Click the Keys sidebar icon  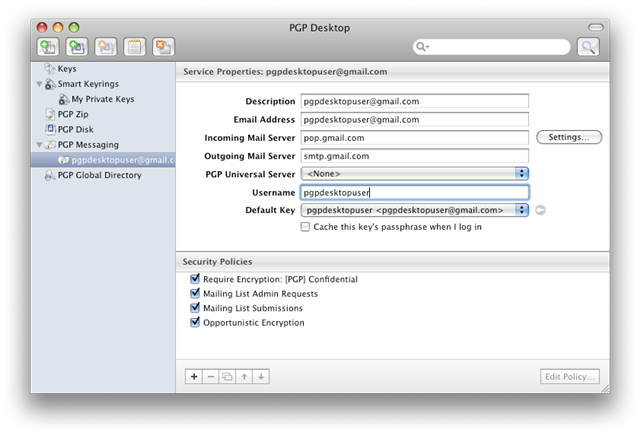coord(50,69)
